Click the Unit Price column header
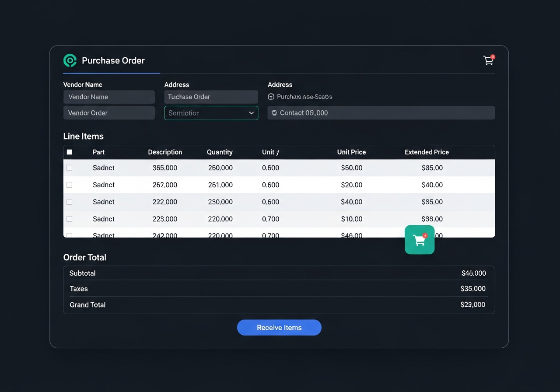 coord(351,152)
